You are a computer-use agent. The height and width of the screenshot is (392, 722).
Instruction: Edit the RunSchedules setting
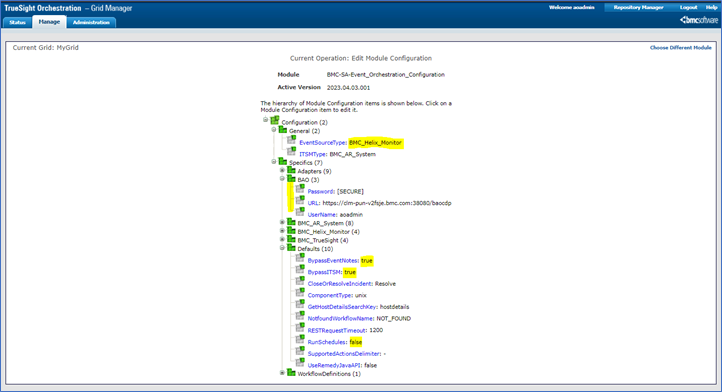coord(327,342)
